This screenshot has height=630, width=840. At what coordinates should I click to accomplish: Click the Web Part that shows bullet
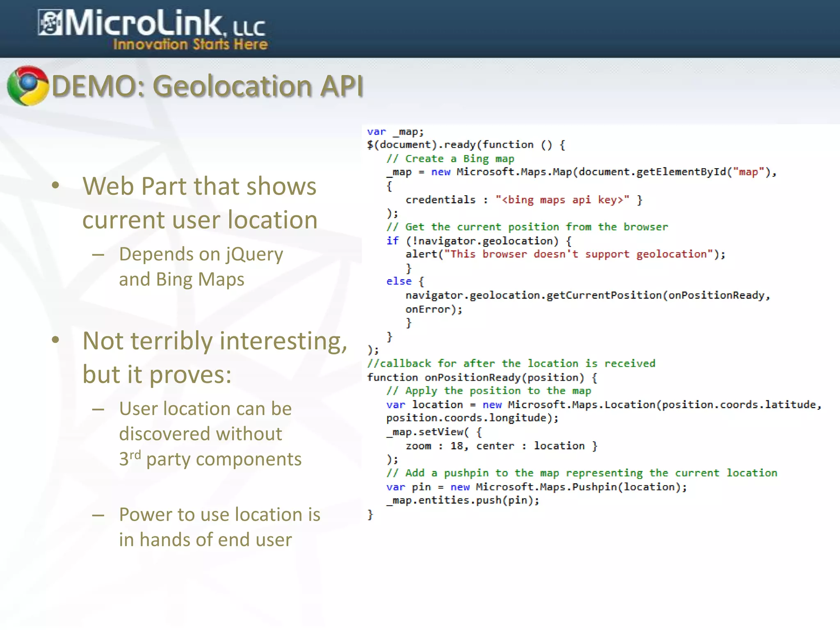coord(199,186)
